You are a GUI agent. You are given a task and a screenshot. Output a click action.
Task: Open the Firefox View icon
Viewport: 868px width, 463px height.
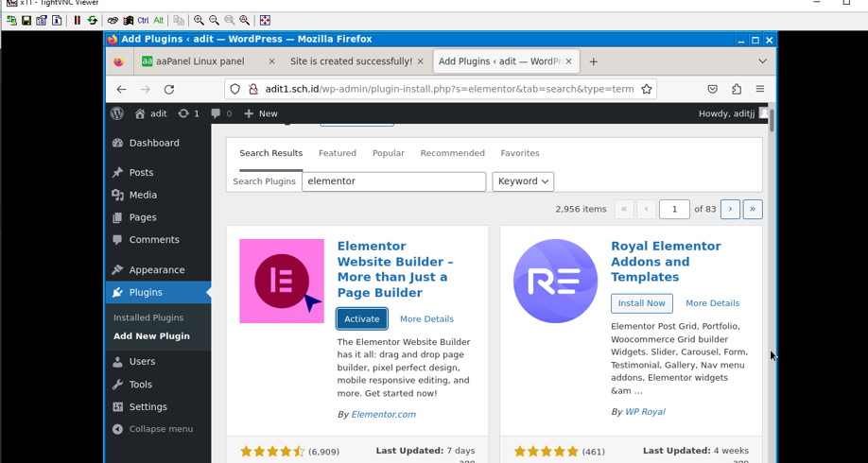(x=119, y=61)
